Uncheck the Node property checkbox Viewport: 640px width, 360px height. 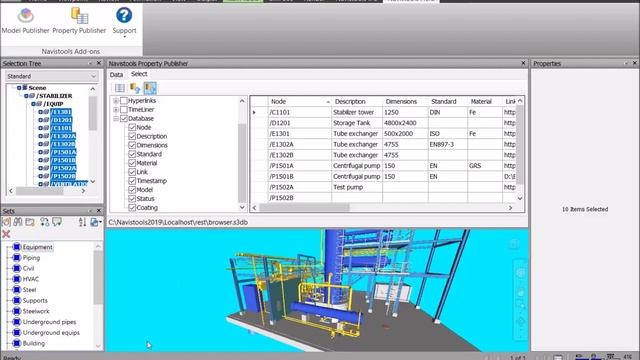point(132,127)
